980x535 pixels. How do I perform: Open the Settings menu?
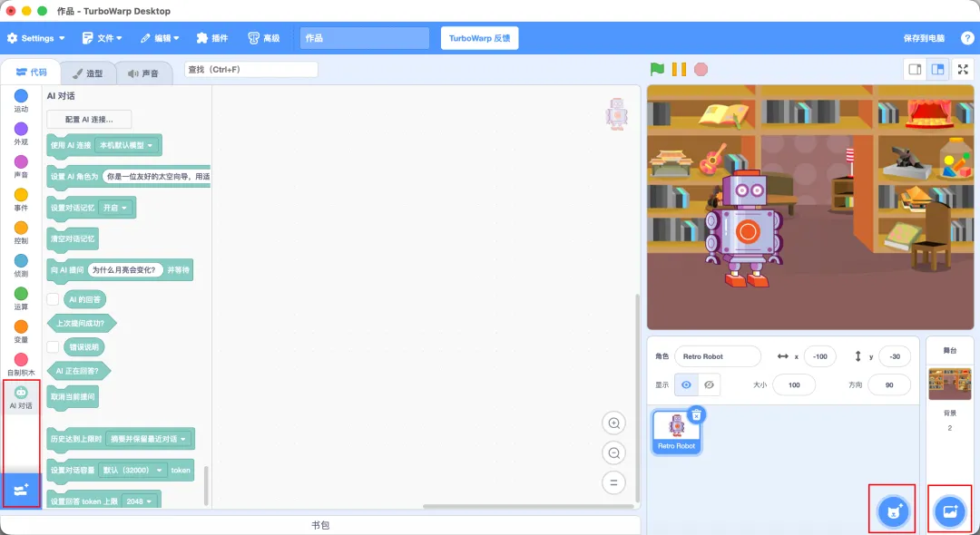35,38
